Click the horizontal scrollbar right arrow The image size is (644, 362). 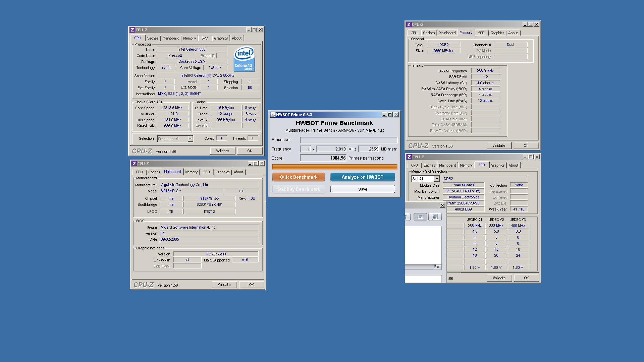tap(438, 267)
